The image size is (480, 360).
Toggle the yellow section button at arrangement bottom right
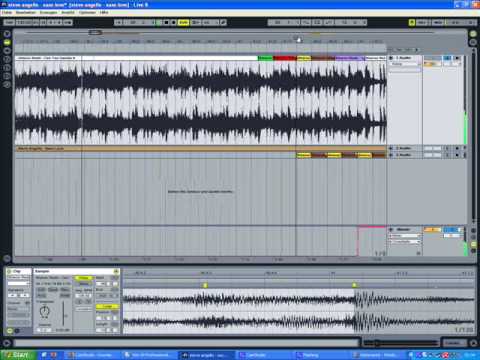(x=473, y=244)
